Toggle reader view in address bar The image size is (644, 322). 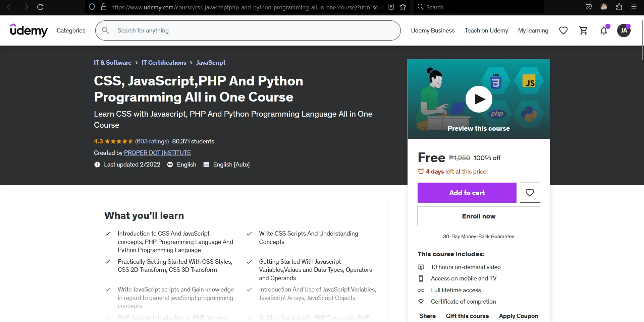(391, 7)
